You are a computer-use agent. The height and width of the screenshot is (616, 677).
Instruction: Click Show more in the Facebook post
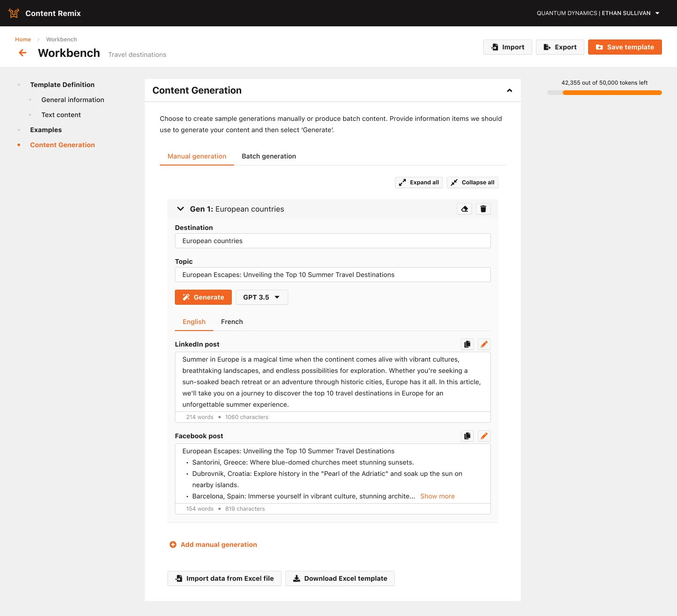[x=437, y=496]
